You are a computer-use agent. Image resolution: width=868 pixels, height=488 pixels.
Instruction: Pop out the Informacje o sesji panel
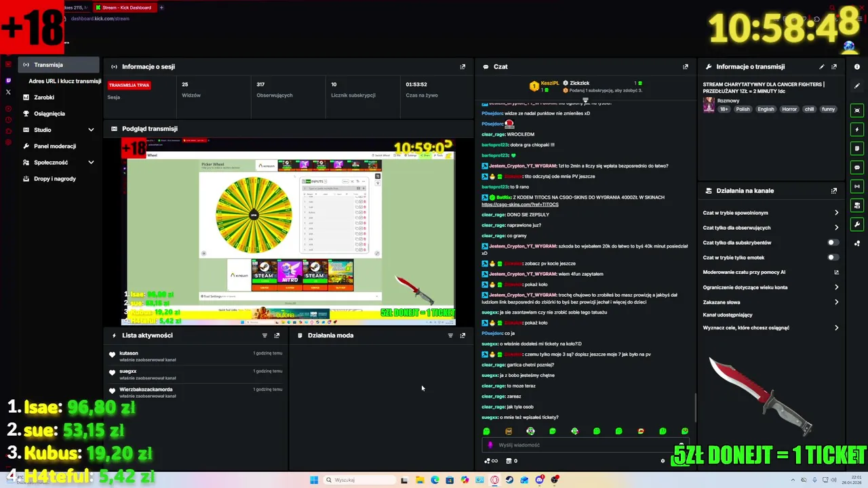(462, 66)
